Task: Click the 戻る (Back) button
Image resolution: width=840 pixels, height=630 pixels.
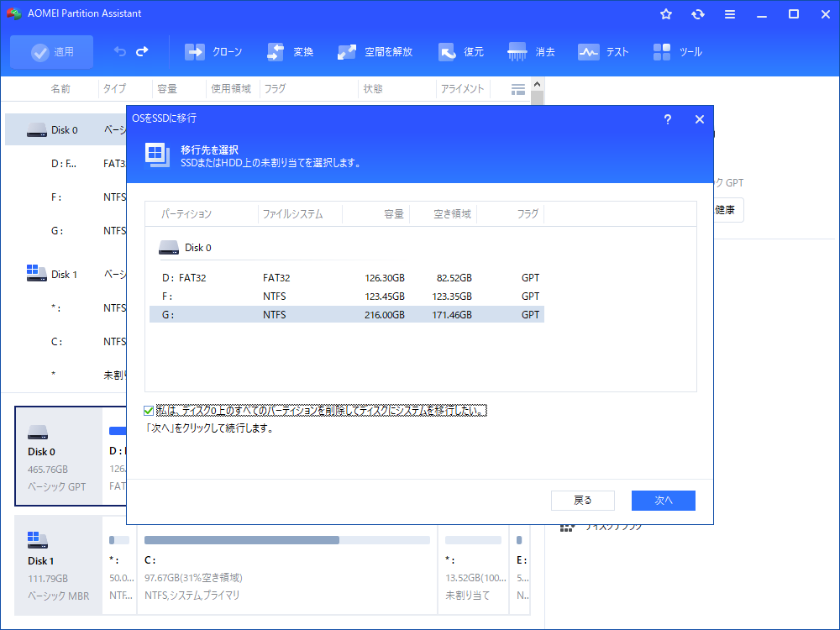Action: [583, 500]
